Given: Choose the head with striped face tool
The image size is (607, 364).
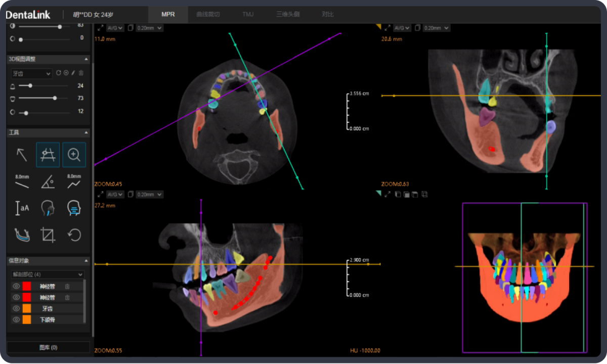Looking at the screenshot, I should pos(74,208).
